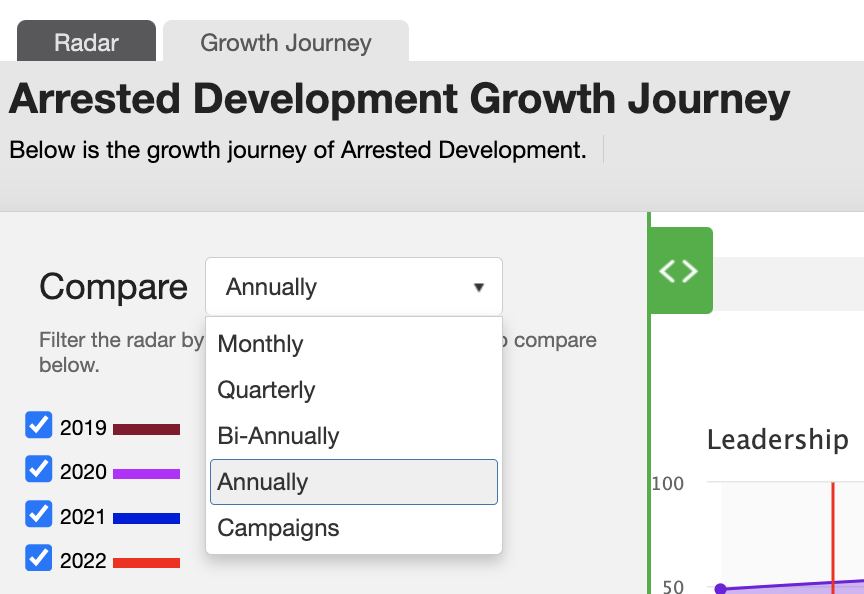The height and width of the screenshot is (594, 864).
Task: Pick Bi-Annually in the dropdown list
Action: (354, 436)
